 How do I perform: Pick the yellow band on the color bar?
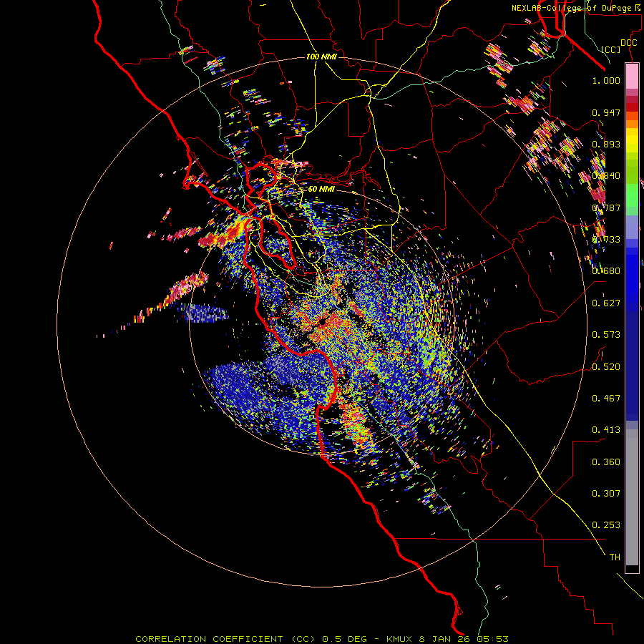(632, 141)
